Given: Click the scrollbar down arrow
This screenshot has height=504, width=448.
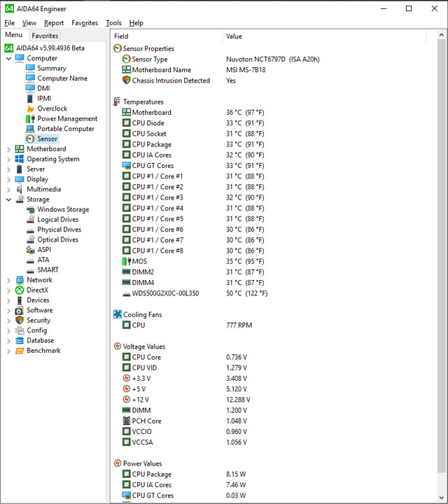Looking at the screenshot, I should [442, 498].
